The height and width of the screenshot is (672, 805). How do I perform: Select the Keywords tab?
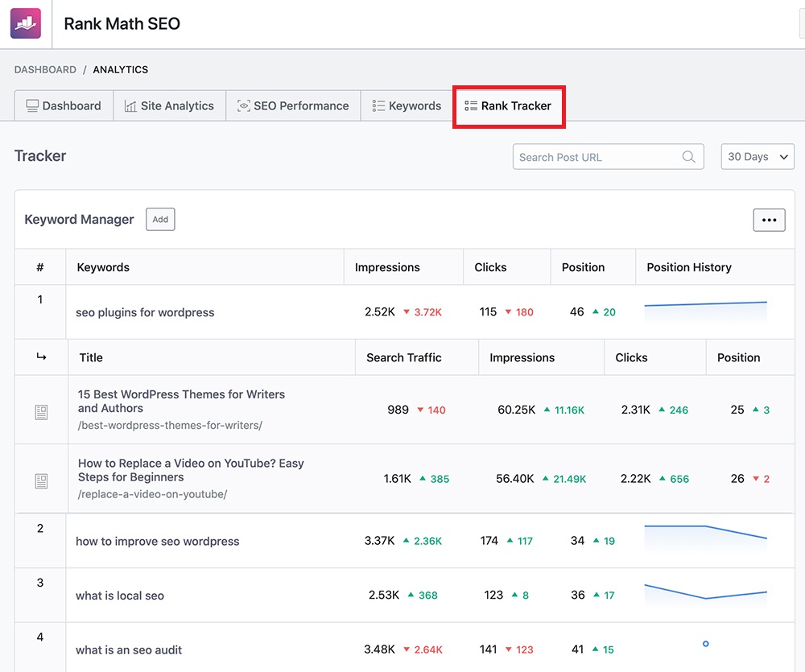pyautogui.click(x=407, y=105)
